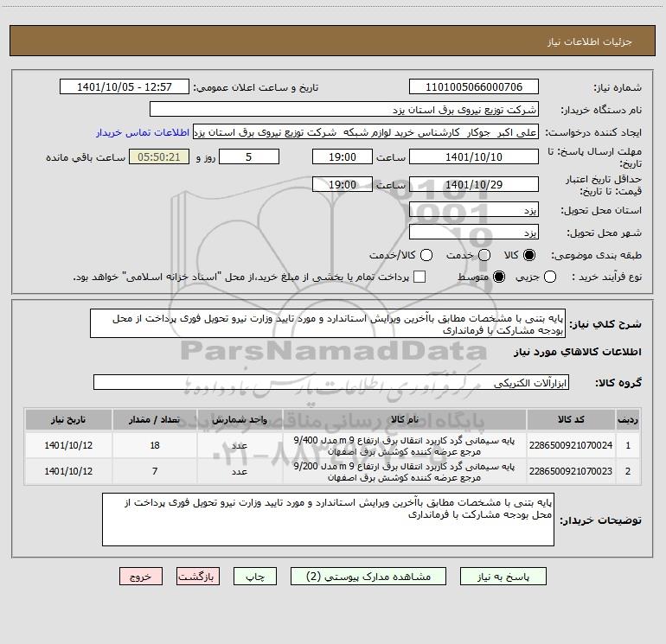Click the need number field 1101005066000706
The height and width of the screenshot is (644, 666).
pyautogui.click(x=474, y=86)
